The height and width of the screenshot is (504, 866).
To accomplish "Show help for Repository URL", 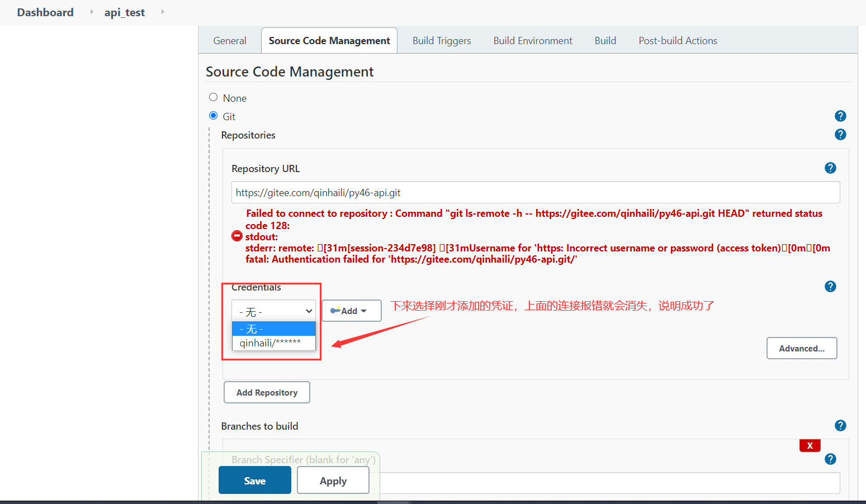I will point(830,168).
